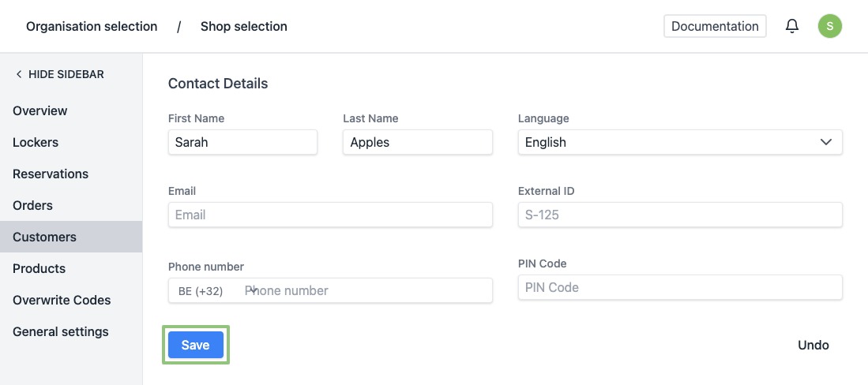Switch to the Products page
The width and height of the screenshot is (868, 385).
tap(39, 268)
